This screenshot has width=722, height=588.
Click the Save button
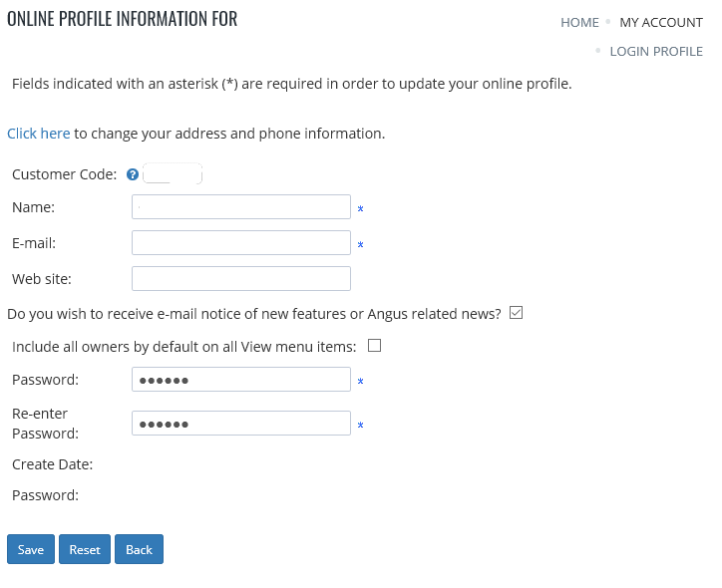coord(31,549)
